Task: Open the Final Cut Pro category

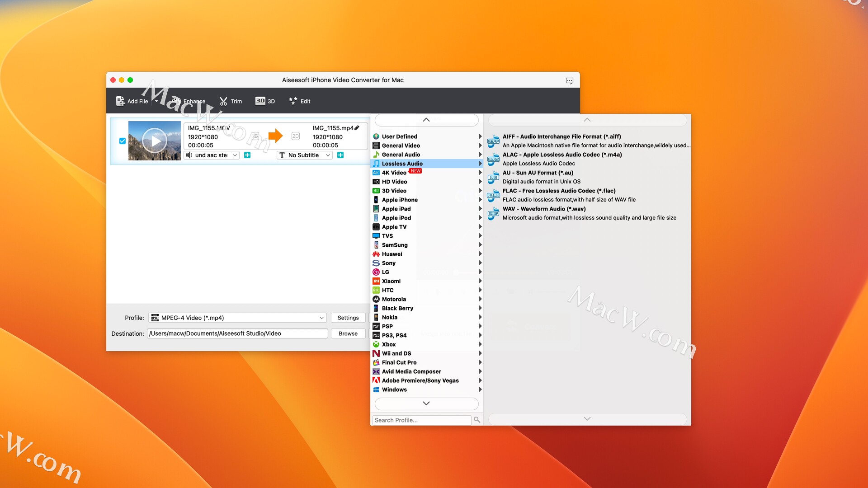Action: click(x=427, y=362)
